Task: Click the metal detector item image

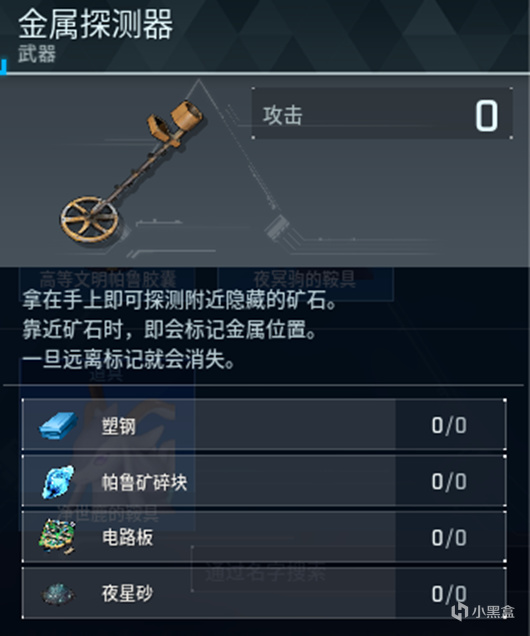Action: (x=132, y=172)
